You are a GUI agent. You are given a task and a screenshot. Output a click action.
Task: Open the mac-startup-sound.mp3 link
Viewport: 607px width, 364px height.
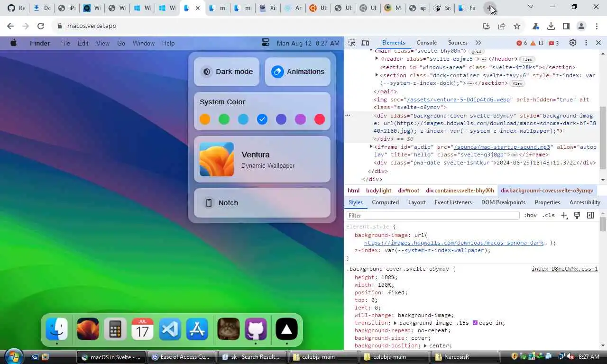(502, 147)
